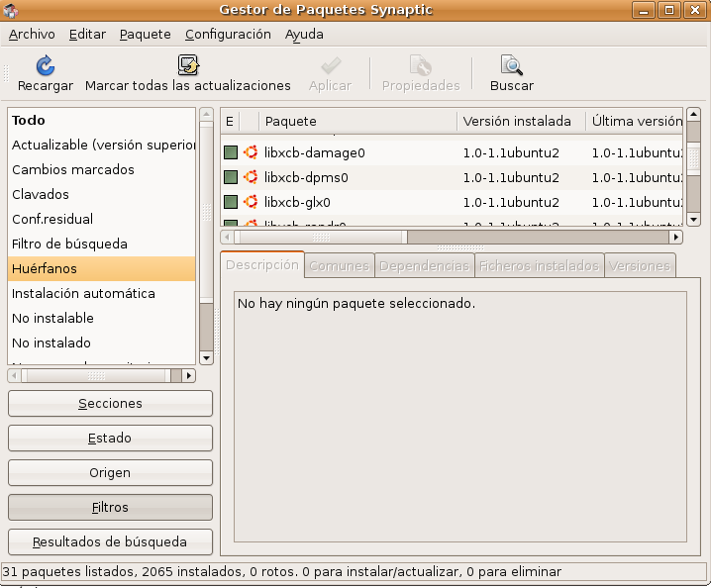Image resolution: width=711 pixels, height=588 pixels.
Task: Open the Configuración menu
Action: point(228,35)
